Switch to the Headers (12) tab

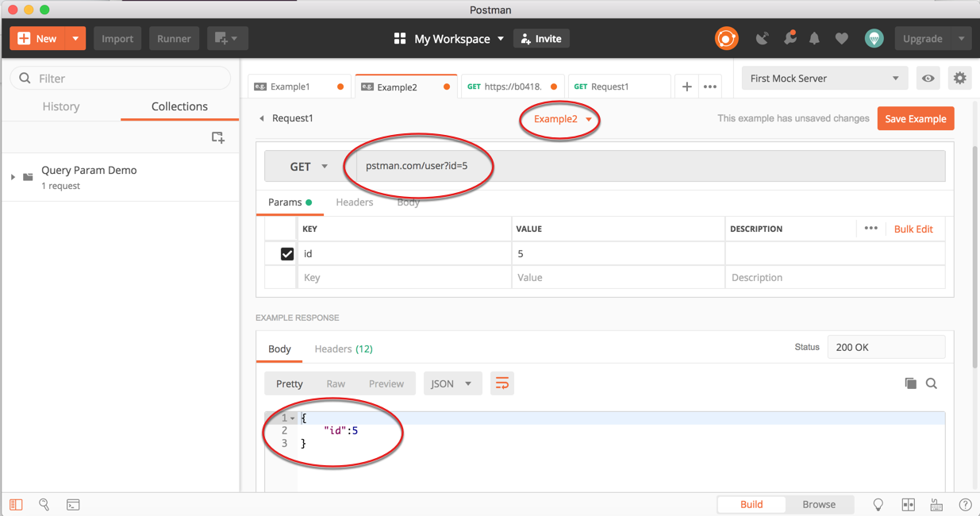343,348
